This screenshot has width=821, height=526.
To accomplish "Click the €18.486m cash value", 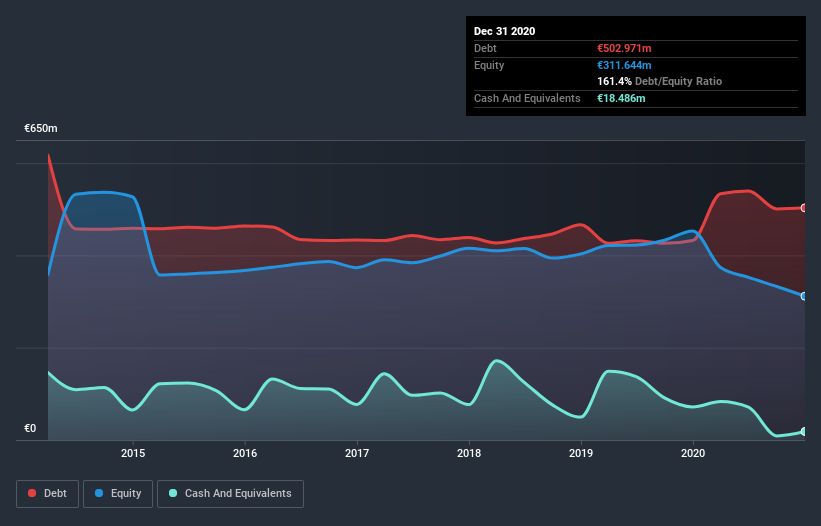I will (x=621, y=98).
